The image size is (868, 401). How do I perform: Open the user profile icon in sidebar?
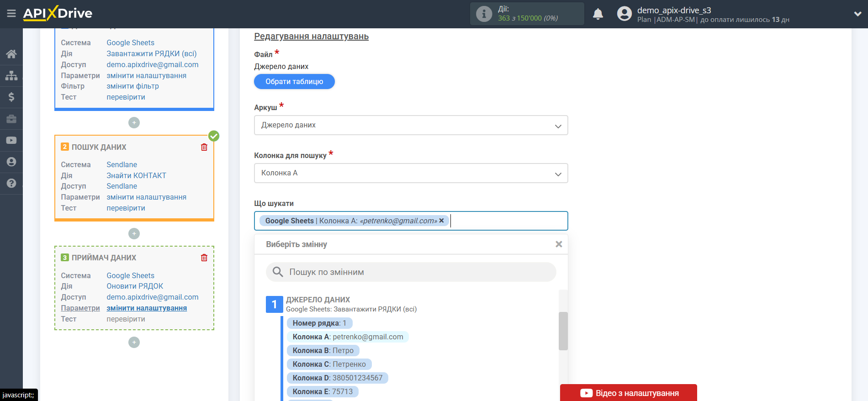[11, 162]
